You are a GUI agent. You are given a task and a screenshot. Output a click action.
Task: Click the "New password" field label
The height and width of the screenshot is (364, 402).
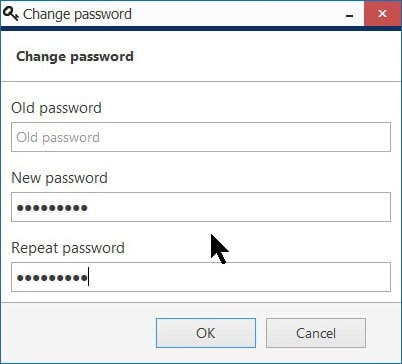tap(59, 178)
